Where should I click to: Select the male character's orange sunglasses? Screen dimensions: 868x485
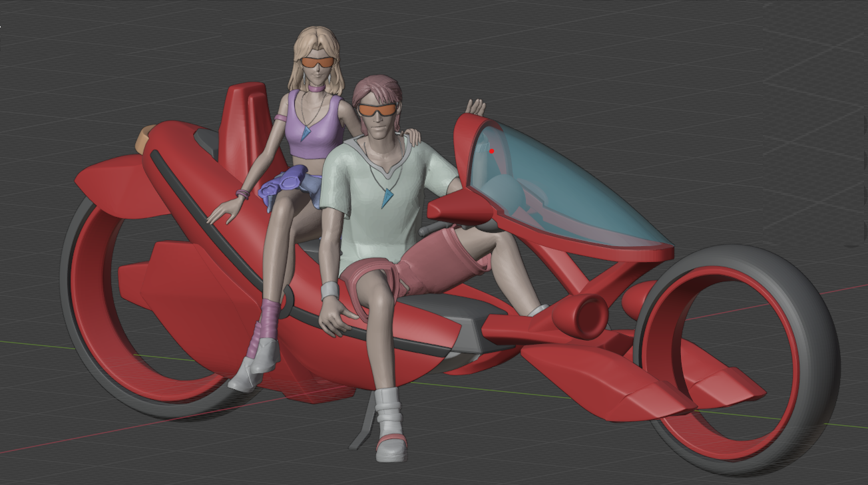click(x=377, y=109)
